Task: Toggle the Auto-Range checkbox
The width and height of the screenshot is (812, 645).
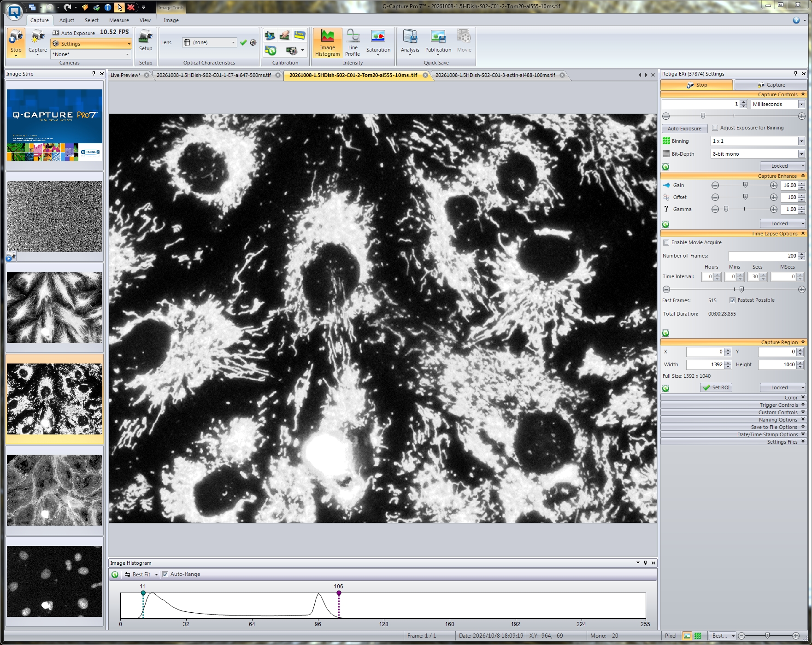Action: [165, 575]
